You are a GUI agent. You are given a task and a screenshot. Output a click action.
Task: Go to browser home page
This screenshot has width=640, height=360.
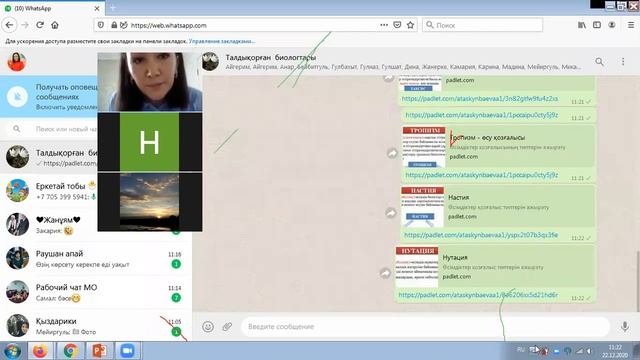(55, 25)
